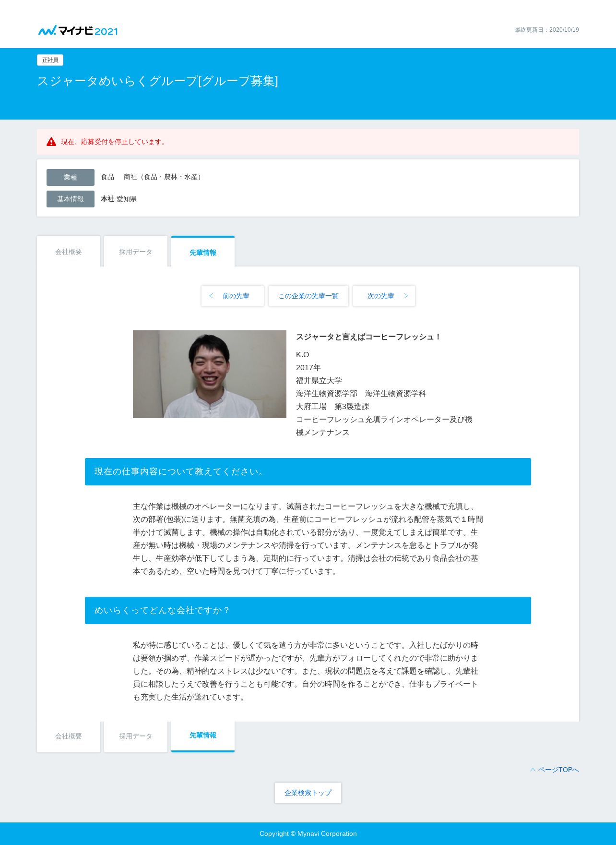Click the 業種 label

coord(71,177)
